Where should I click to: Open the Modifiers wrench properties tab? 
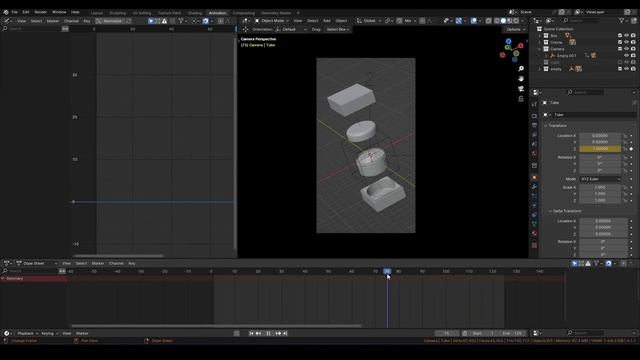(534, 187)
